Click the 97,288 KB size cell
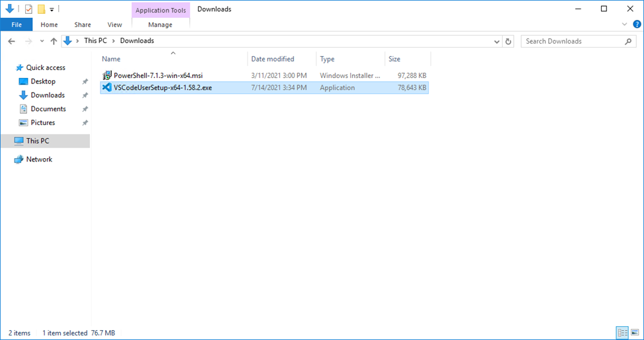Viewport: 644px width, 340px height. (x=412, y=75)
